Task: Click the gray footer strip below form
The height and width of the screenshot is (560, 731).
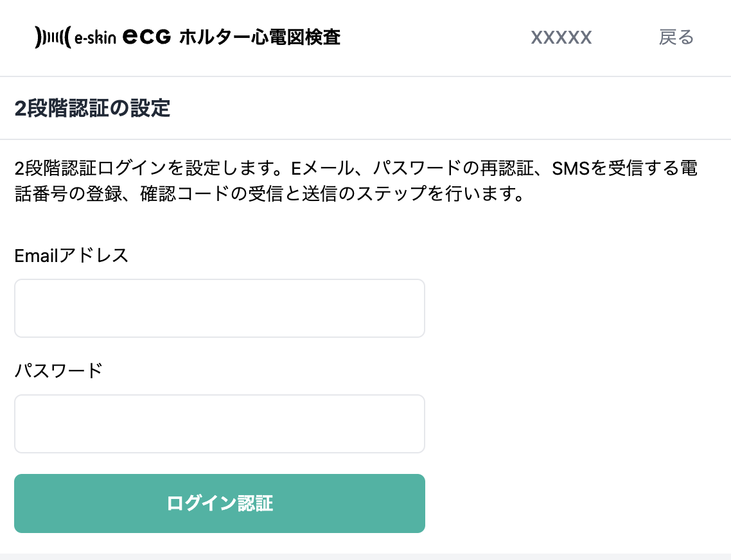Action: (365, 556)
